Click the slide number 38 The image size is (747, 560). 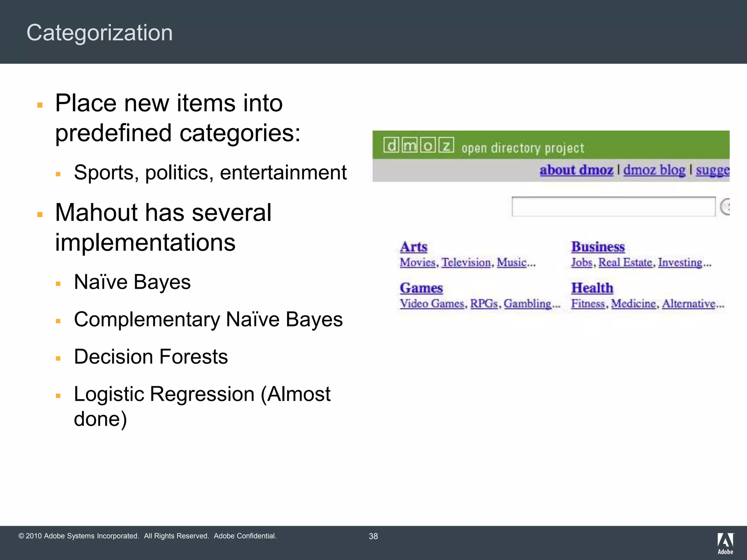point(373,536)
